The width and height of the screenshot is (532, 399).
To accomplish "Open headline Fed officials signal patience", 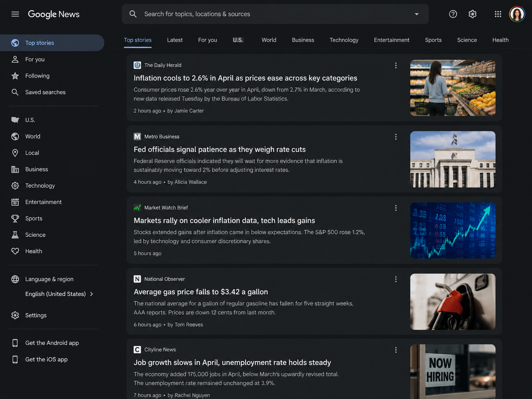I will pos(220,149).
